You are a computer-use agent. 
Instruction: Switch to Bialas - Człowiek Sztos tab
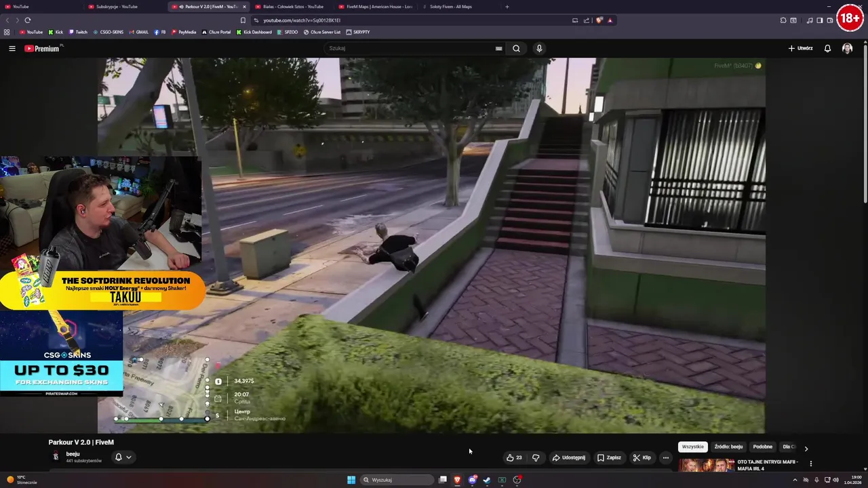292,7
